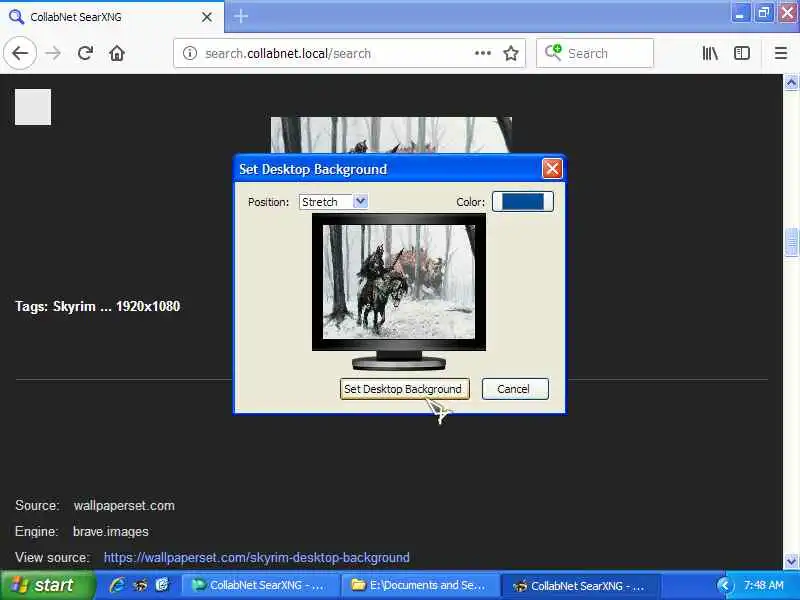Viewport: 800px width, 600px height.
Task: Open the wallpaperset.com skyrim source link
Action: [x=257, y=557]
